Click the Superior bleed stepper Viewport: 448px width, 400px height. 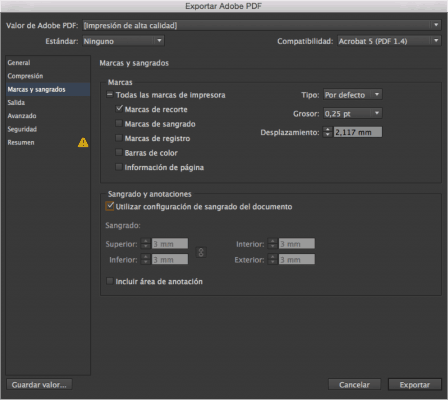tap(146, 244)
